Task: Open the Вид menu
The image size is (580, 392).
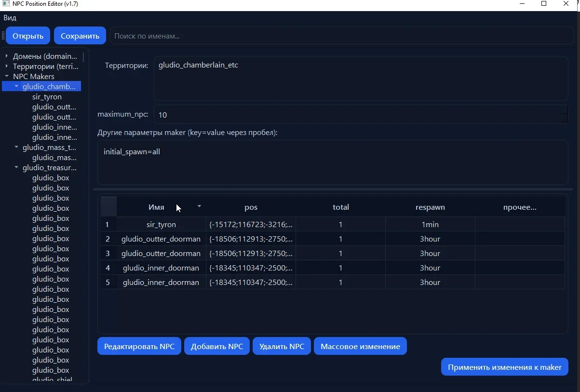Action: 10,18
